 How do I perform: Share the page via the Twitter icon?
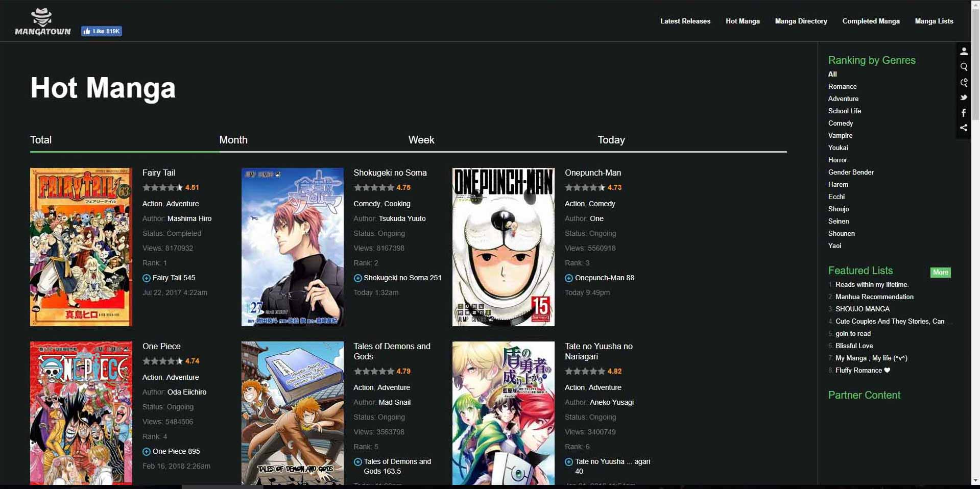tap(964, 97)
